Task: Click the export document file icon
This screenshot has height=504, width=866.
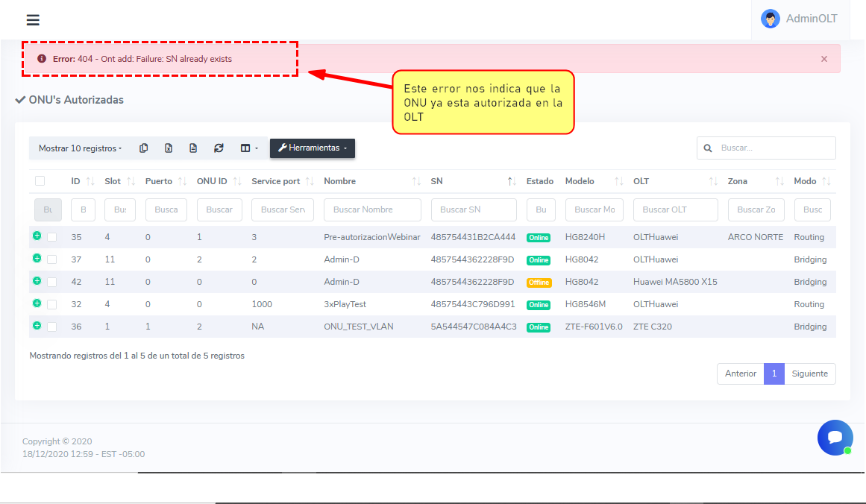Action: point(193,148)
